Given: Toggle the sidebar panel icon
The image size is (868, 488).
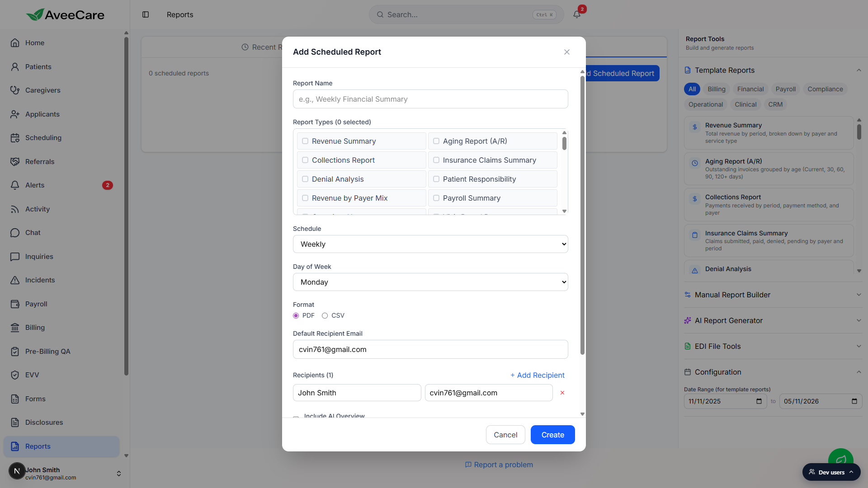Looking at the screenshot, I should [146, 14].
